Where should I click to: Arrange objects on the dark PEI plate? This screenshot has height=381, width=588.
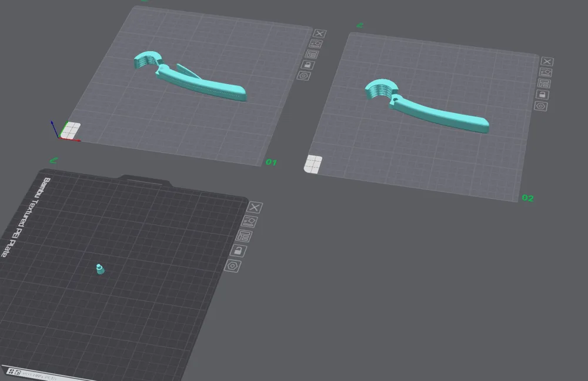tap(244, 236)
